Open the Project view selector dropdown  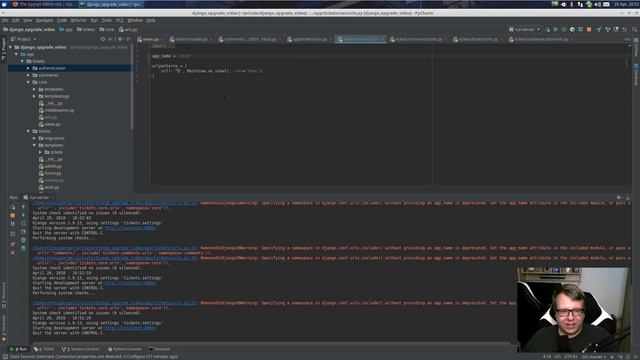click(24, 39)
